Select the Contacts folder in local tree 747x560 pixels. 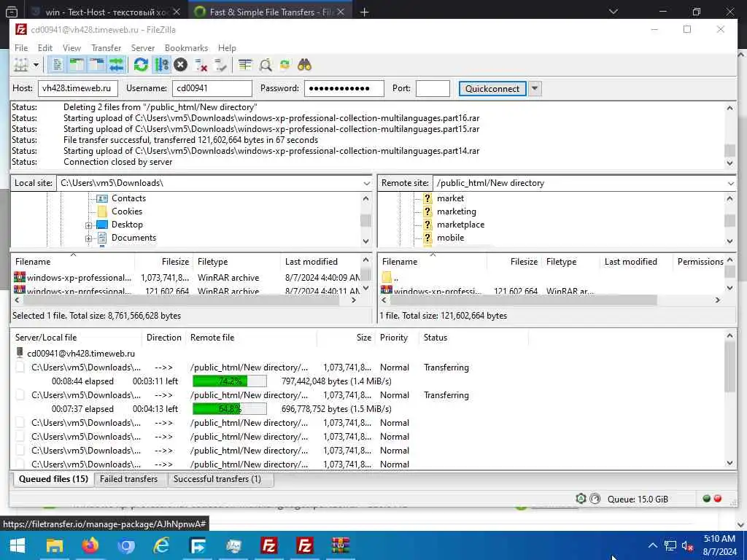[x=128, y=198]
